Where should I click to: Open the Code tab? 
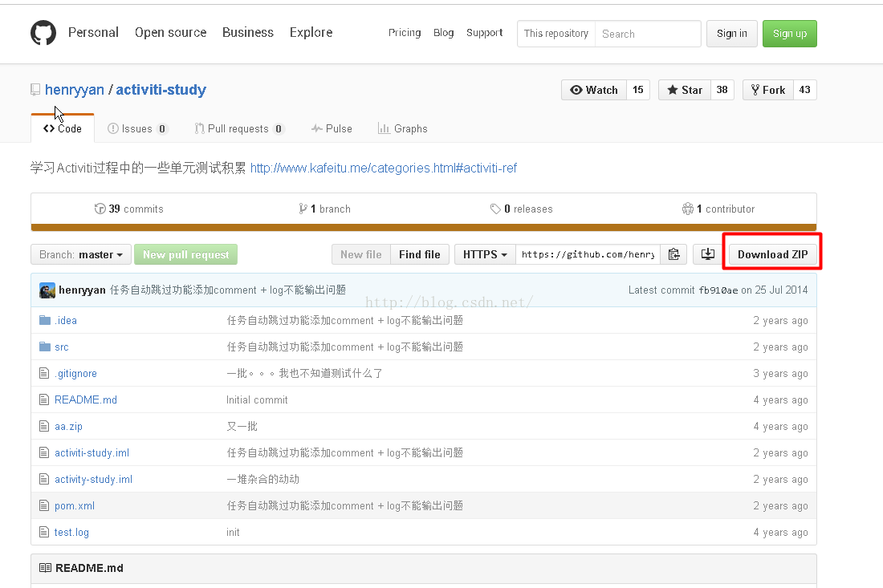[x=63, y=128]
